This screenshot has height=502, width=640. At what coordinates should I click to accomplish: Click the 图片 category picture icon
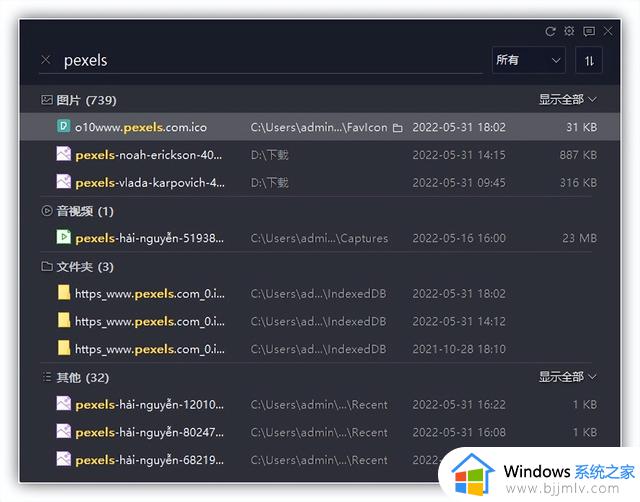click(47, 100)
